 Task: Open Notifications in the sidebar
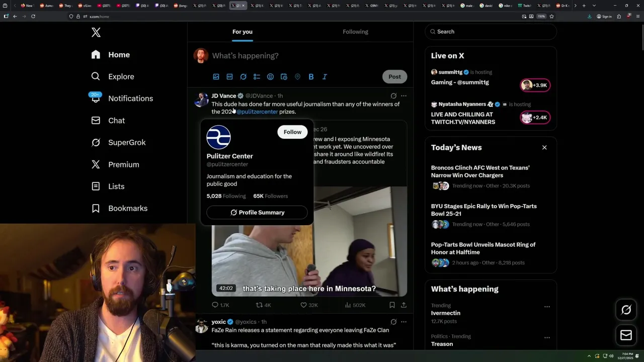(122, 99)
